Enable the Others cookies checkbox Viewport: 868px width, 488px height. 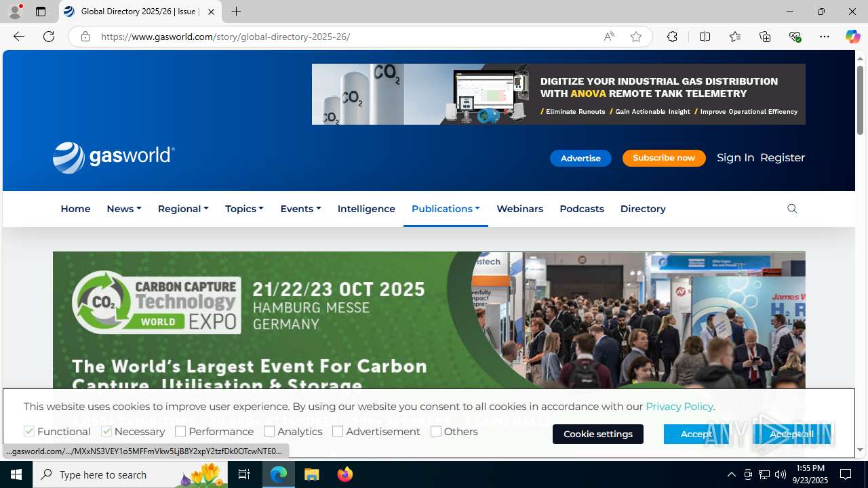pos(436,431)
